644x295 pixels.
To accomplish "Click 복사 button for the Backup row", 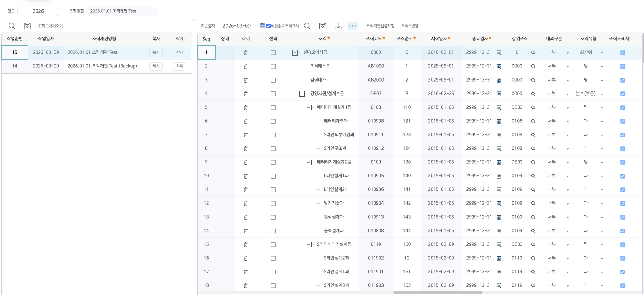I will 156,66.
